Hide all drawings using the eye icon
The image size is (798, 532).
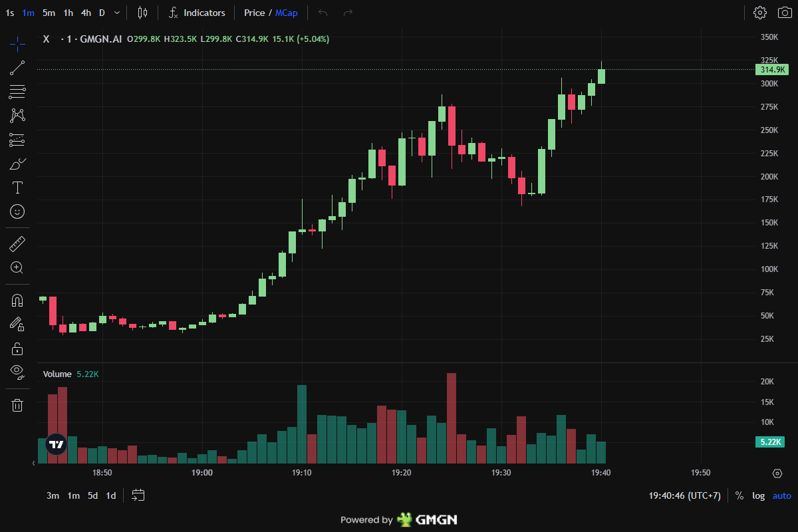coord(17,372)
